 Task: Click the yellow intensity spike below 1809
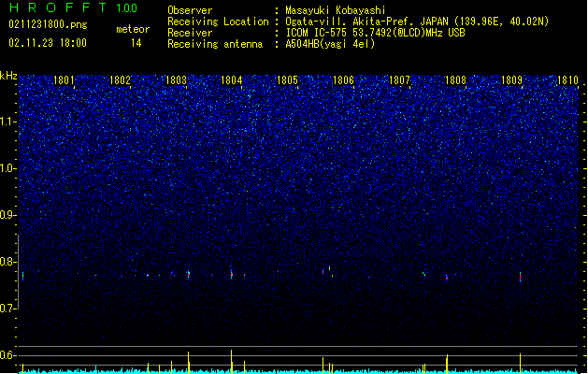(520, 363)
